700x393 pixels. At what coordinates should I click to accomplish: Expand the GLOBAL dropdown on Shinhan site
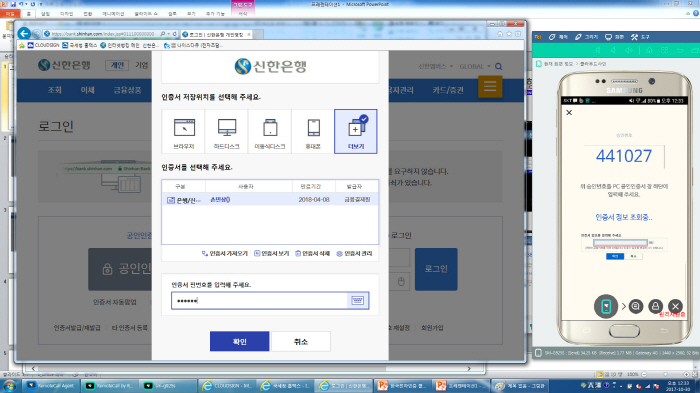(x=475, y=66)
